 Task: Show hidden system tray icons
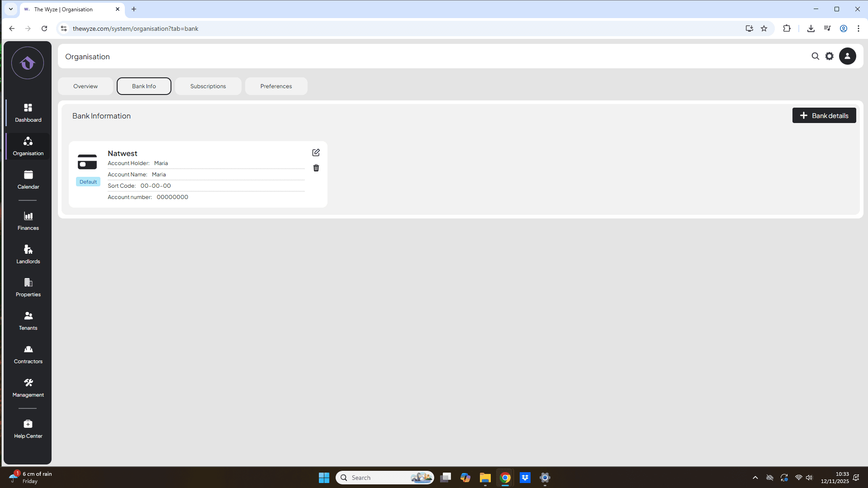click(755, 478)
